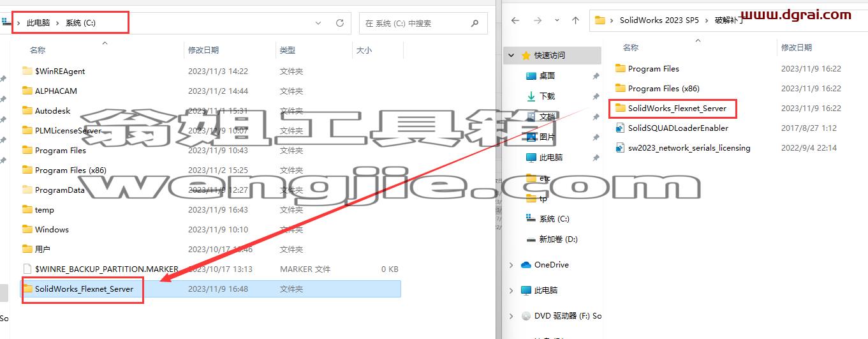This screenshot has width=868, height=339.
Task: Click the back arrow in right window
Action: click(515, 20)
